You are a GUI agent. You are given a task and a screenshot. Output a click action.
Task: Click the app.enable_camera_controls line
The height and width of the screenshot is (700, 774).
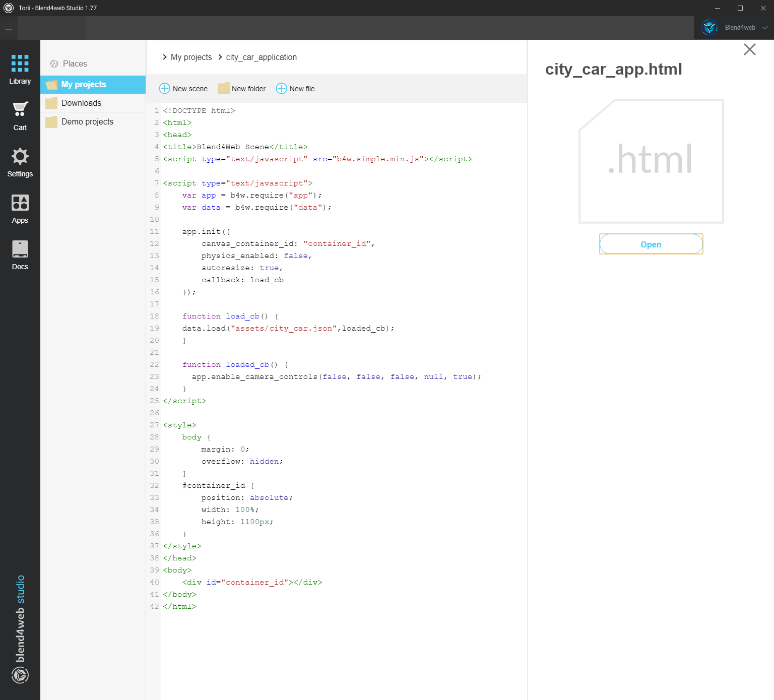point(337,377)
